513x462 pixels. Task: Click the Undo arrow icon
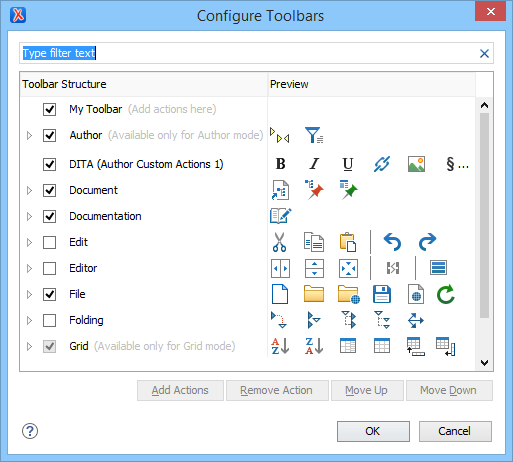392,242
